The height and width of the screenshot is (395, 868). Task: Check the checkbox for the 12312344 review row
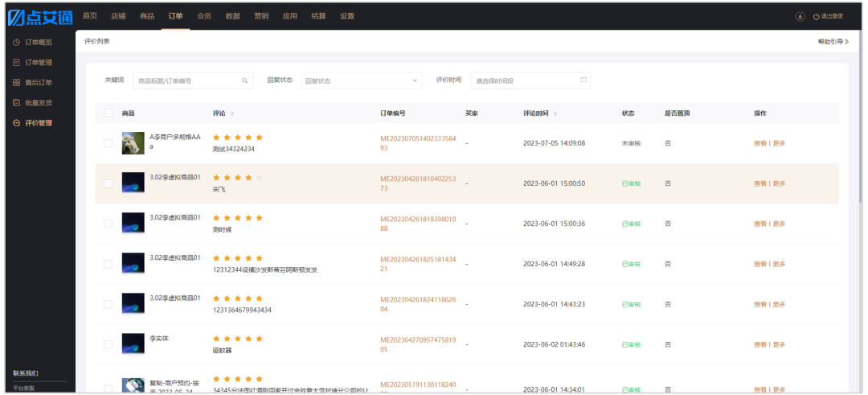click(108, 264)
